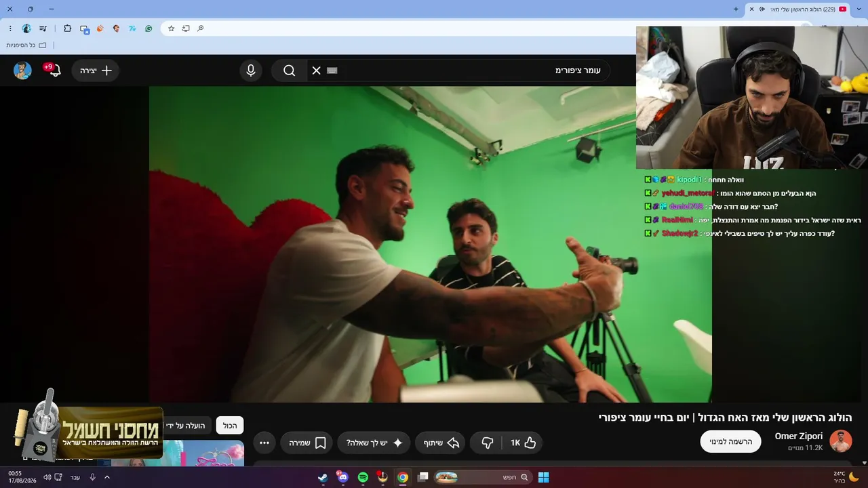
Task: Open the YouTube browser tab
Action: pos(798,9)
